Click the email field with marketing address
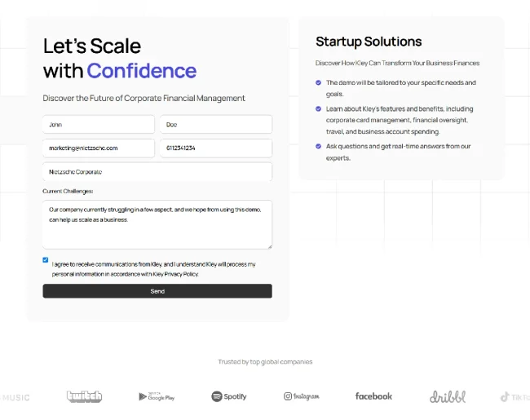530x420 pixels. point(99,148)
